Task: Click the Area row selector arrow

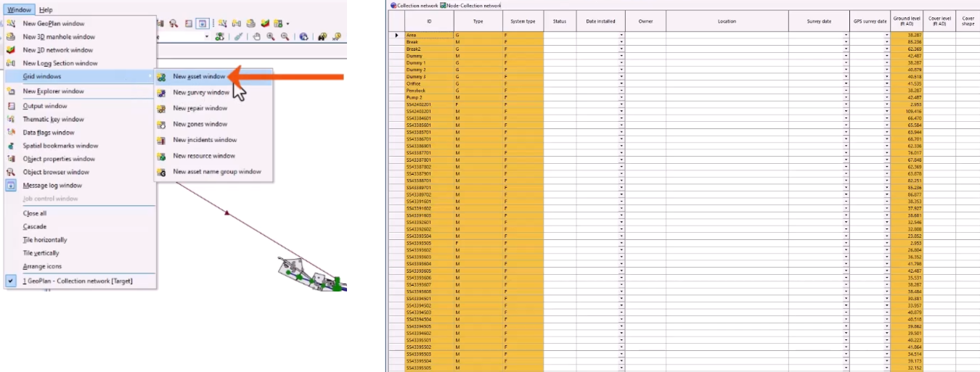Action: tap(397, 35)
